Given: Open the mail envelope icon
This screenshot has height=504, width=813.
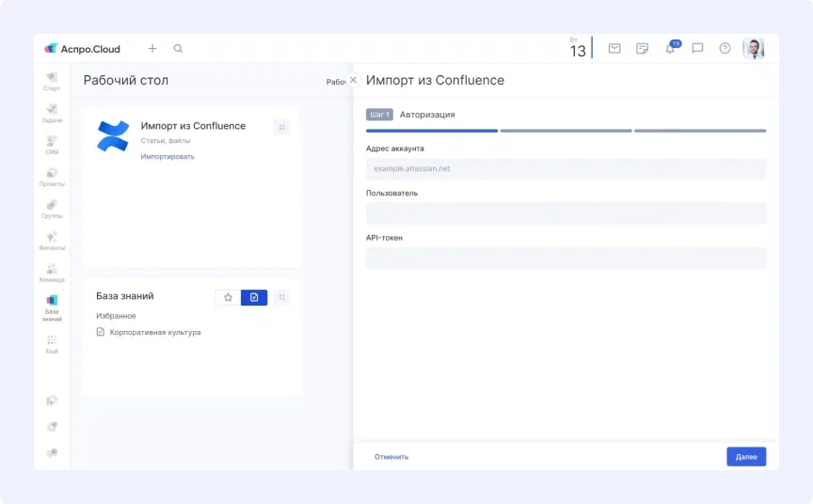Looking at the screenshot, I should 614,49.
